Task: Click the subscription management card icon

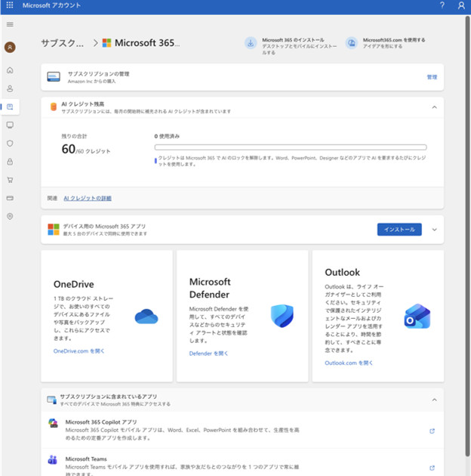Action: pyautogui.click(x=54, y=76)
